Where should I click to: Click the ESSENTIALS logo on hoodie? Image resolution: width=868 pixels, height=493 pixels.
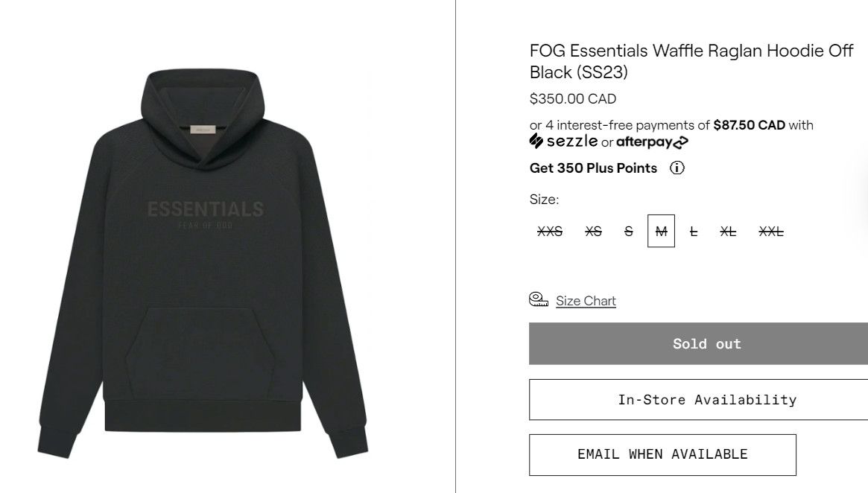[206, 209]
